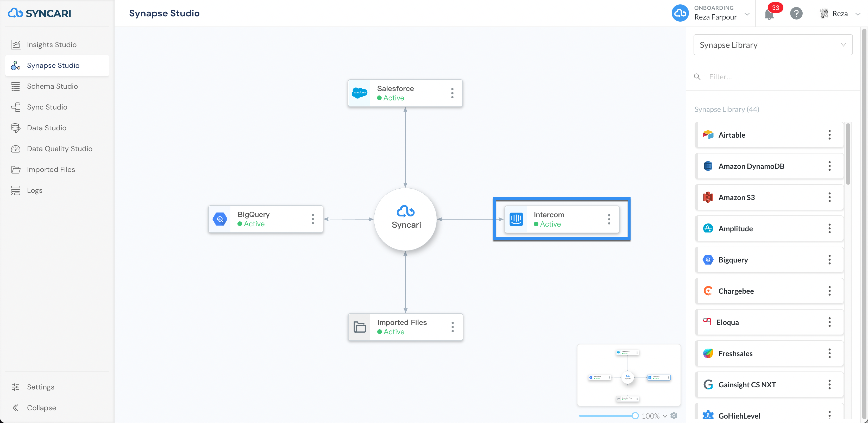
Task: Click the Airtable logo icon
Action: (708, 135)
